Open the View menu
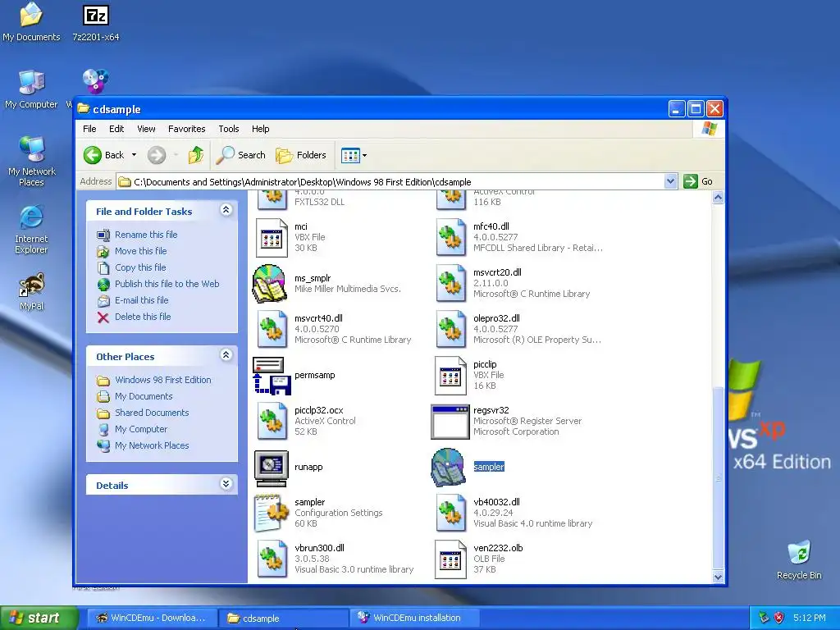This screenshot has width=840, height=630. click(146, 129)
